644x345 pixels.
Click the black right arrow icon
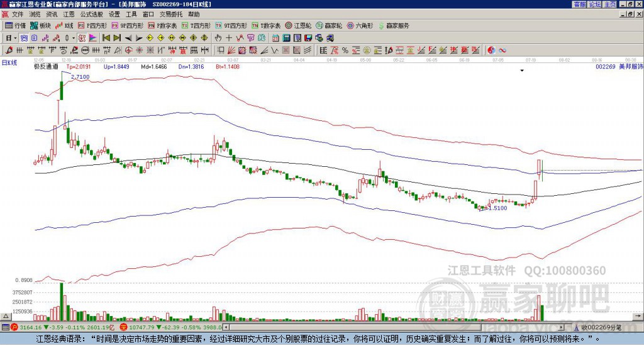(x=139, y=38)
